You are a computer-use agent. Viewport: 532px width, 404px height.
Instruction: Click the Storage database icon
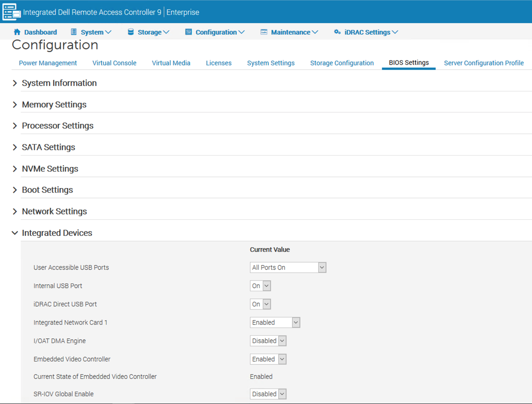coord(131,32)
